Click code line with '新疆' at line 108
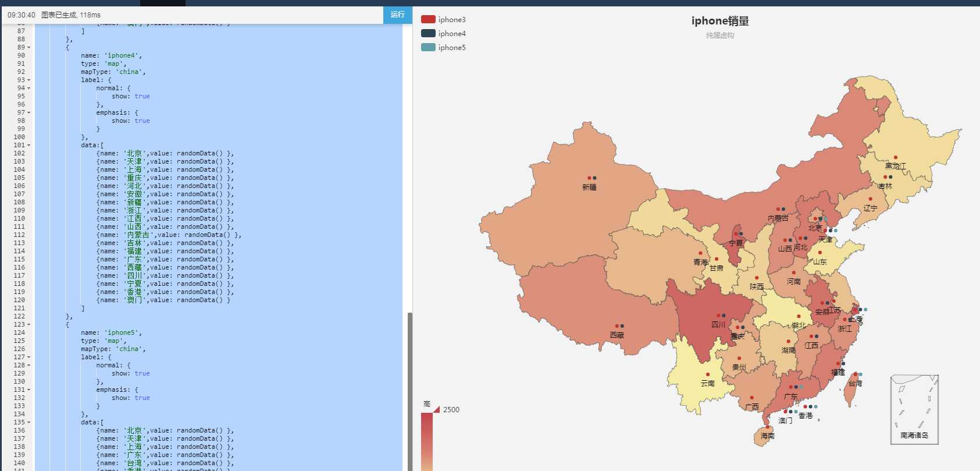Screen dimensions: 980x471 [x=165, y=202]
